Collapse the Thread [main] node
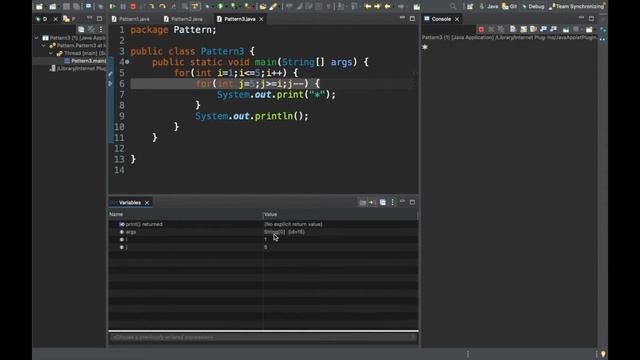 51,53
